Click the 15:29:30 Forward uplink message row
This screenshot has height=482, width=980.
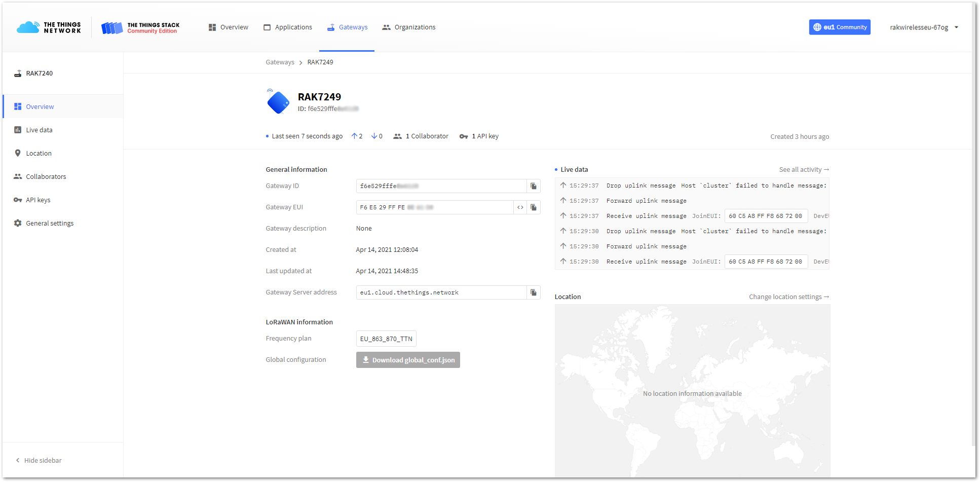click(692, 246)
